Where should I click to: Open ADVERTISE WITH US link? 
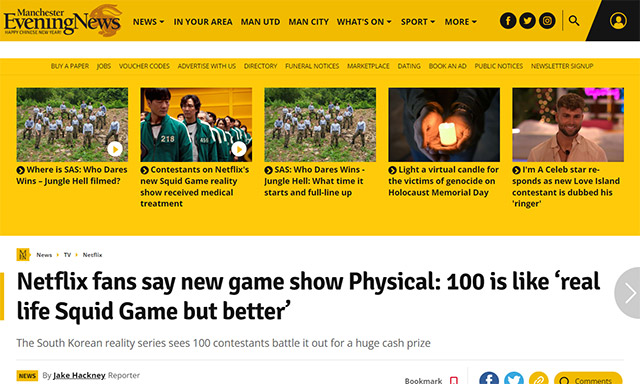point(207,66)
